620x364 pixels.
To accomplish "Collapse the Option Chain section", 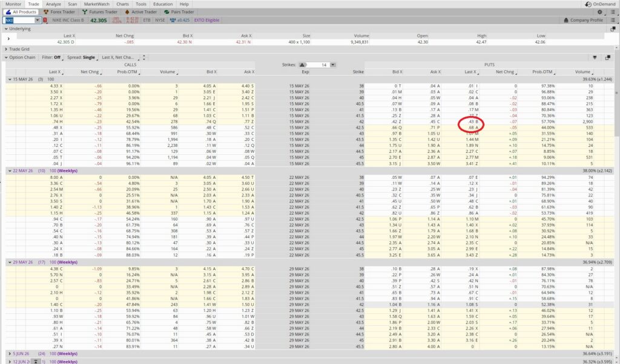I will point(6,57).
